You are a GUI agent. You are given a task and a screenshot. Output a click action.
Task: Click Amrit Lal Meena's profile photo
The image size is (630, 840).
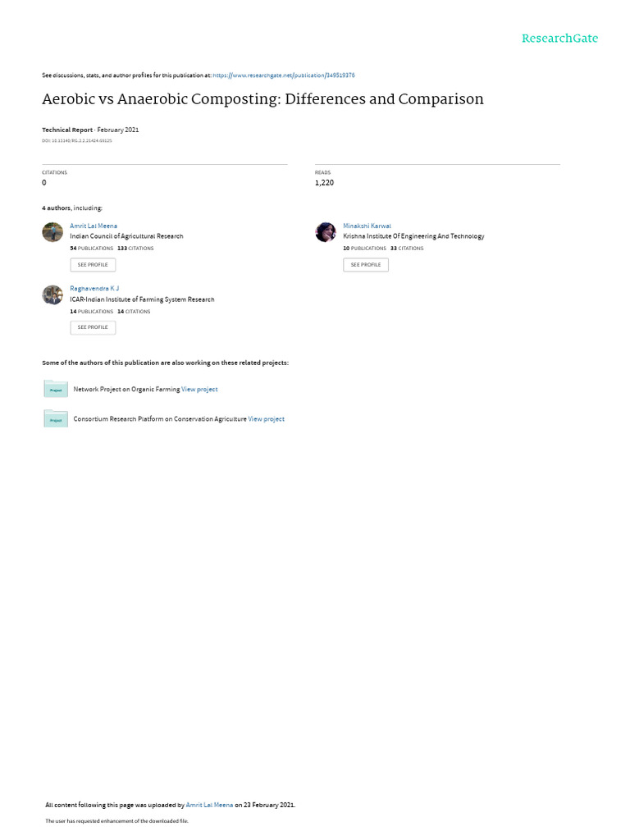click(52, 232)
